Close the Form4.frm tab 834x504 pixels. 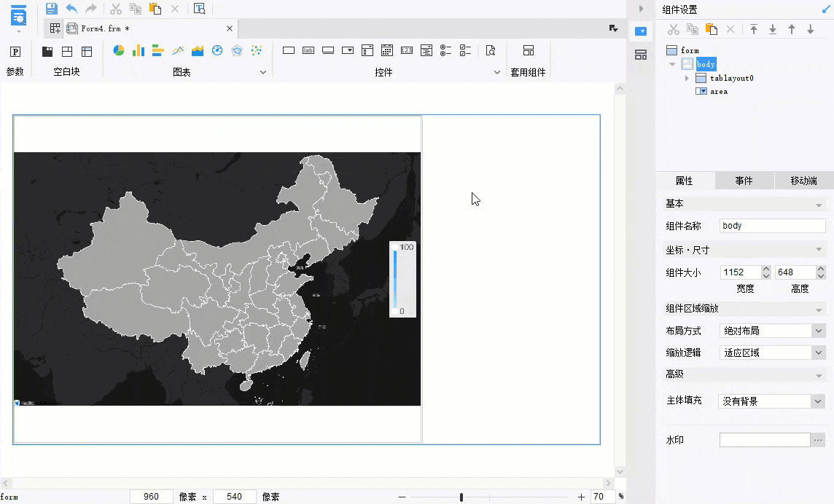tap(230, 28)
